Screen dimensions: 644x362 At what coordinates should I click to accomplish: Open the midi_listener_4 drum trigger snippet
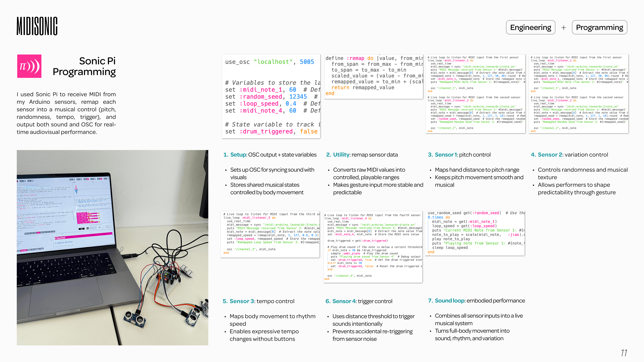373,247
